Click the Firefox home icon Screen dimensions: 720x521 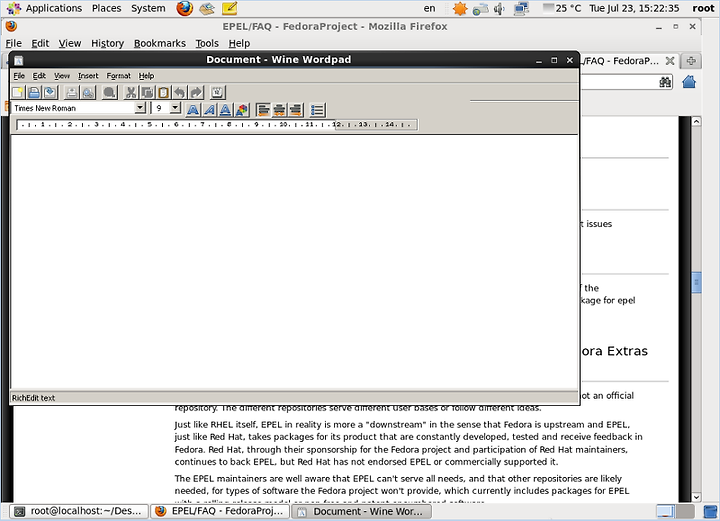click(x=689, y=82)
